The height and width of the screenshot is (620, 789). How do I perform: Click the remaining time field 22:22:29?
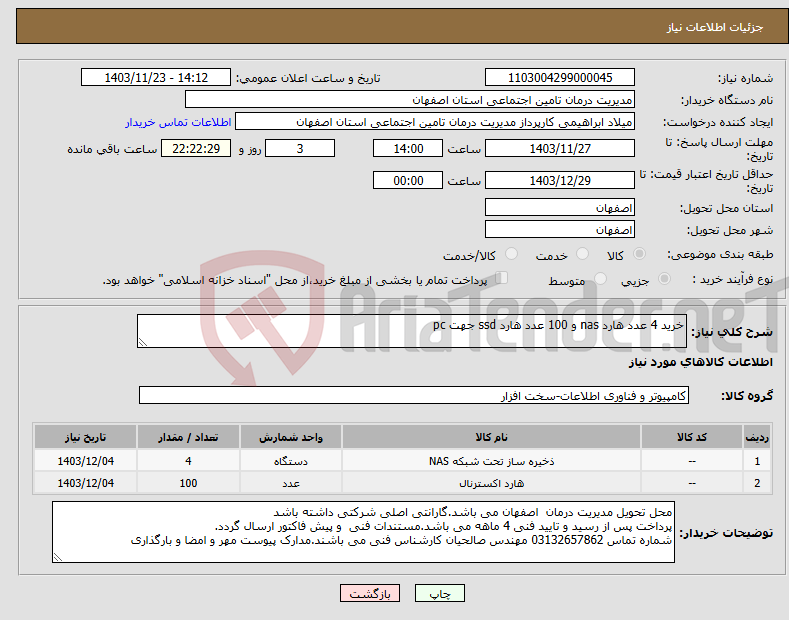point(196,148)
